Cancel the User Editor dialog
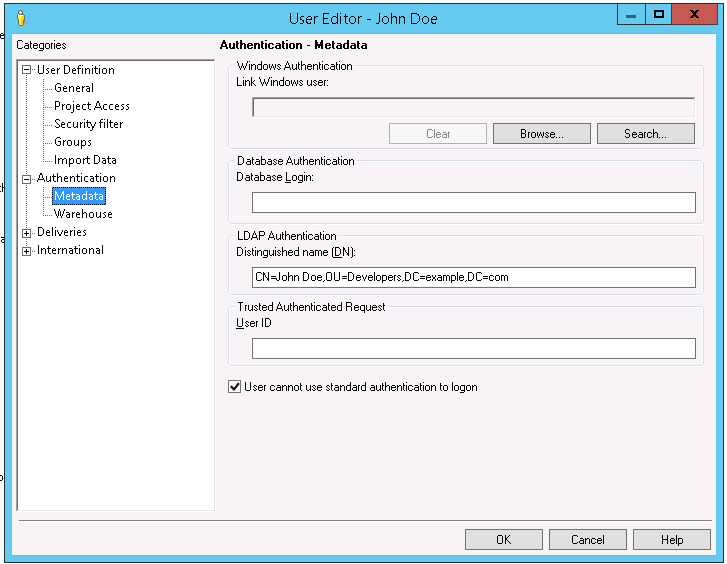This screenshot has width=727, height=564. (x=587, y=540)
